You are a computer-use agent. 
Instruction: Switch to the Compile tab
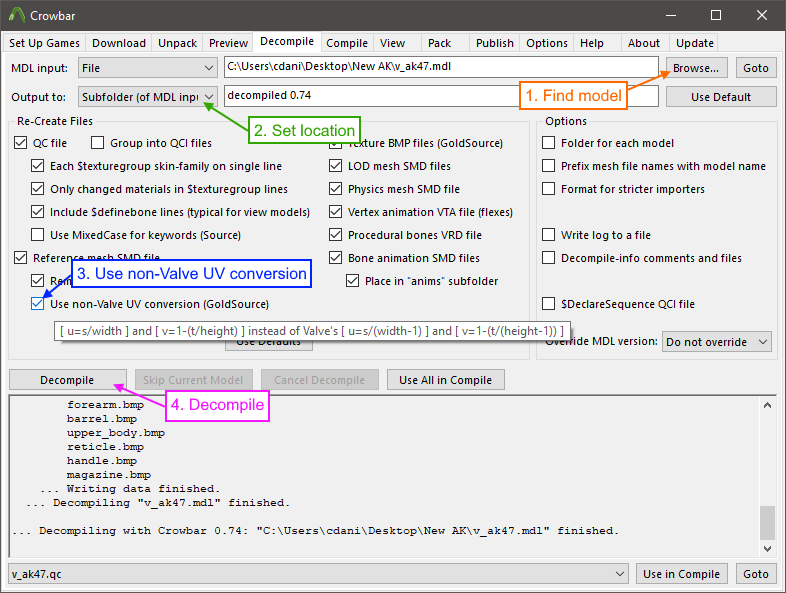(347, 43)
